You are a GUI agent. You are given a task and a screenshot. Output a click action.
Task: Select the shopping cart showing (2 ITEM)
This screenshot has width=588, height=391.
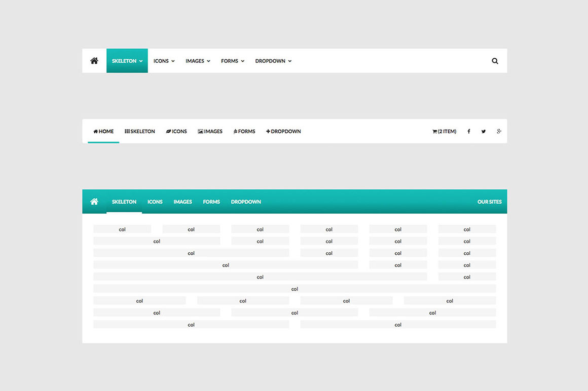(x=444, y=131)
